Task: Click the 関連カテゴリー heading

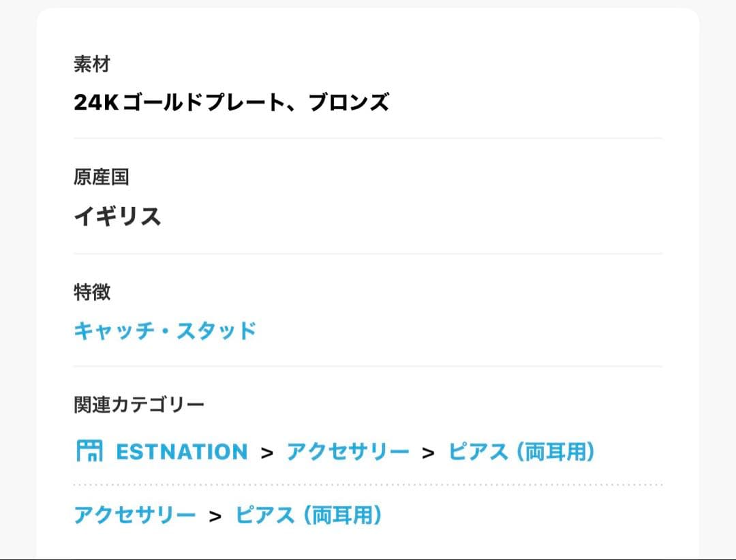Action: (x=139, y=405)
